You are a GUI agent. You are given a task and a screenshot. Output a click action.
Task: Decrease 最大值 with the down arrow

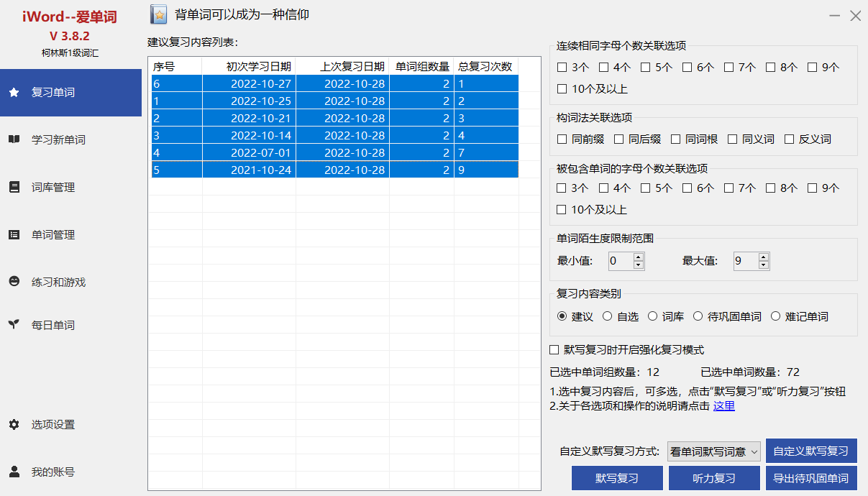pyautogui.click(x=763, y=265)
